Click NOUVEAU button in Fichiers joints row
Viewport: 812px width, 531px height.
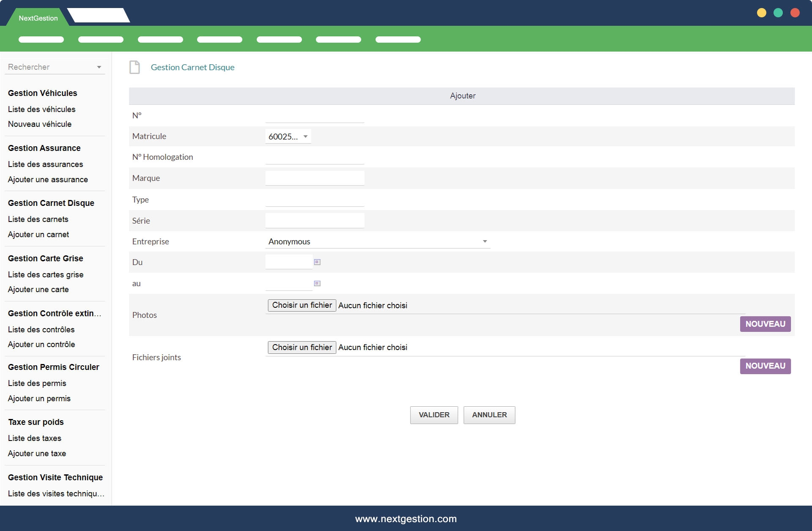[x=765, y=366]
